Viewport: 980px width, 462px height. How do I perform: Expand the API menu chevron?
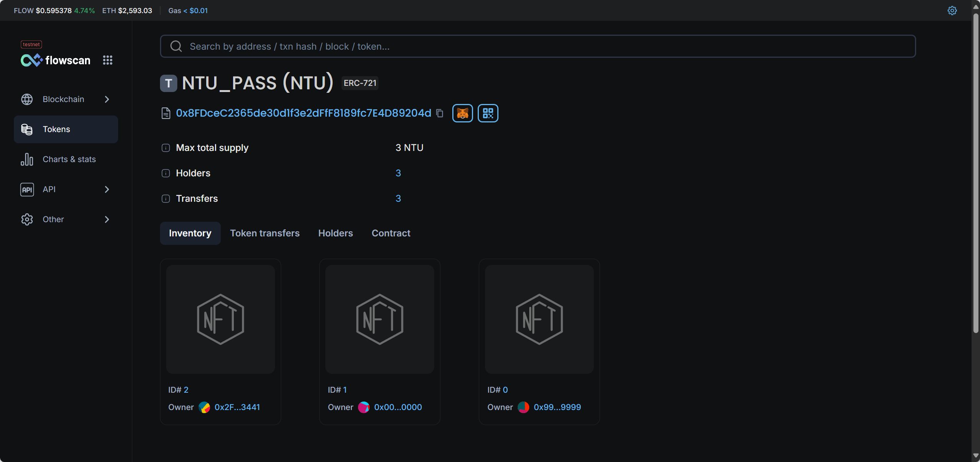(107, 189)
